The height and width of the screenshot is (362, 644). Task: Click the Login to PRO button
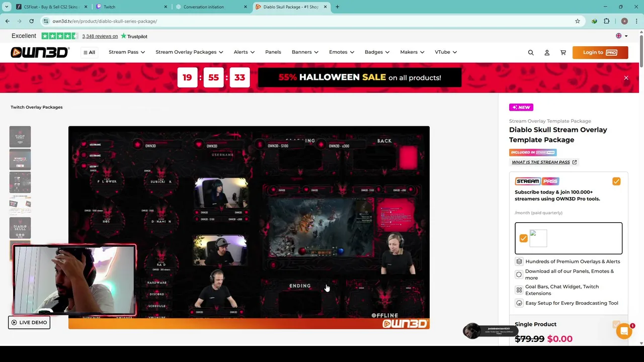click(600, 52)
